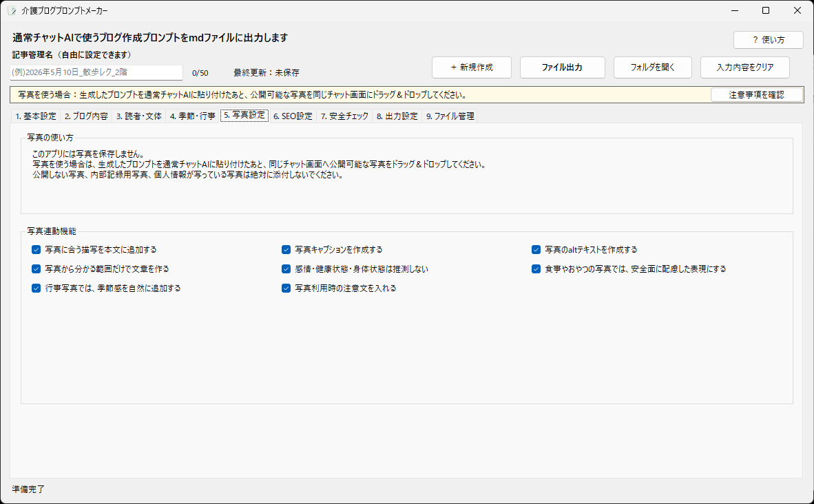814x504 pixels.
Task: Close the 介護ブログプロンプトメーカー window
Action: click(x=797, y=10)
